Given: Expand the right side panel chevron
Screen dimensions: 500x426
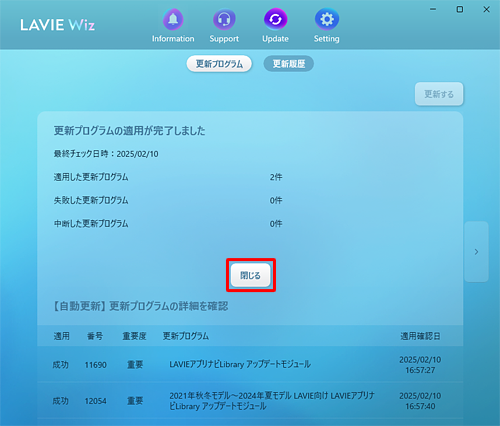Looking at the screenshot, I should (476, 252).
